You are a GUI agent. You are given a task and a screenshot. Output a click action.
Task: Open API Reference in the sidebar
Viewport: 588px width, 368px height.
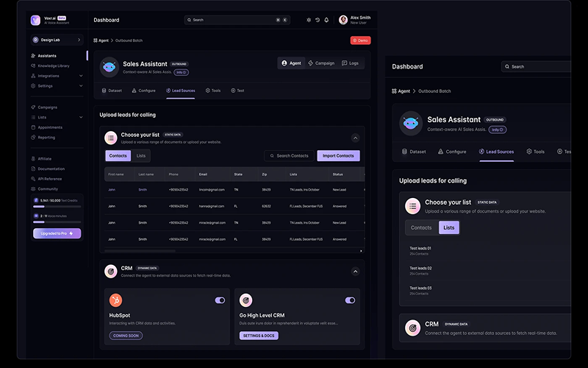point(49,179)
